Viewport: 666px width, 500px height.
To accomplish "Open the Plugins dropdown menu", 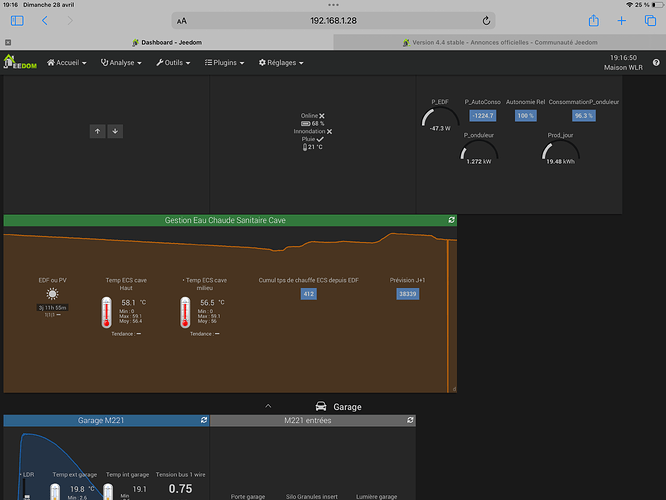I will [x=225, y=62].
